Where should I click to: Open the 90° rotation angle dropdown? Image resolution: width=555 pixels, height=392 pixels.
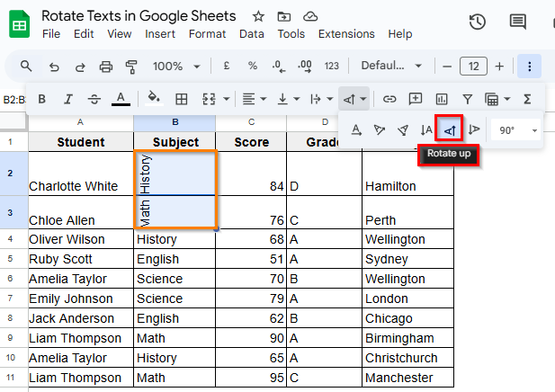point(516,129)
